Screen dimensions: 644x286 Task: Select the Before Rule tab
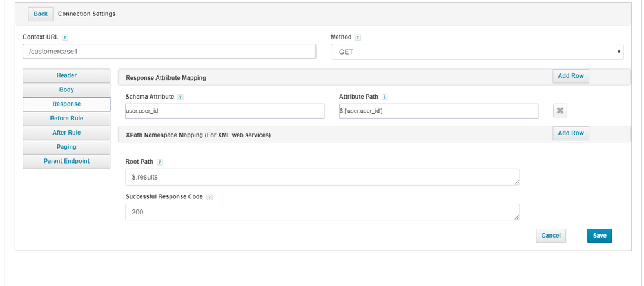coord(66,118)
